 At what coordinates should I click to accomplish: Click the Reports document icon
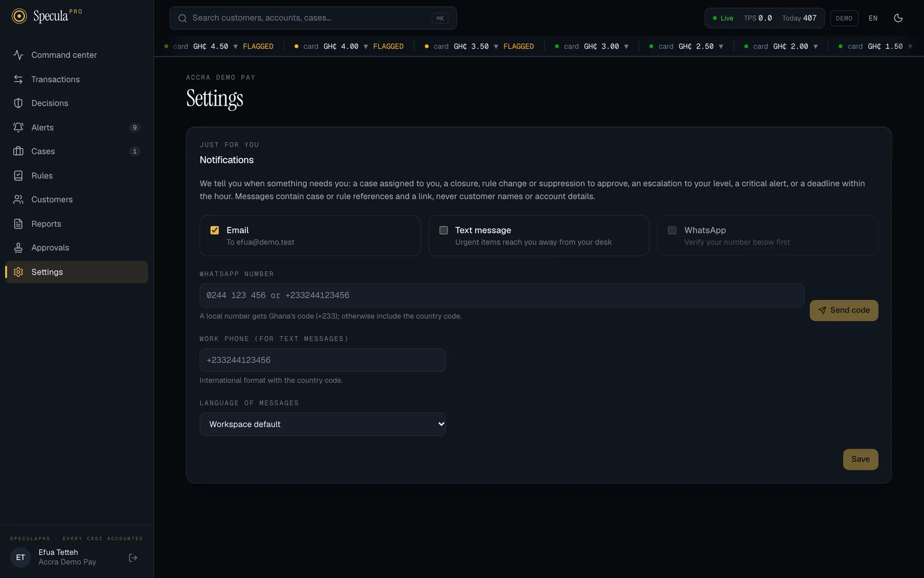pyautogui.click(x=18, y=224)
